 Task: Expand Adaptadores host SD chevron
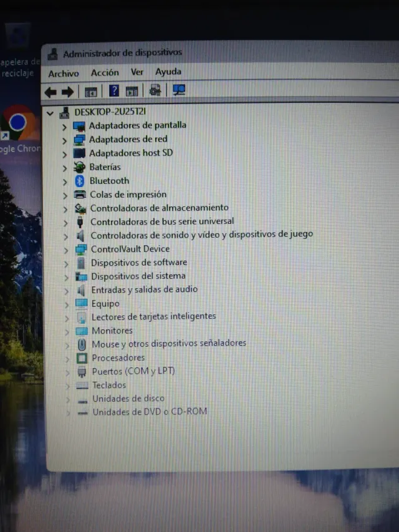click(64, 155)
